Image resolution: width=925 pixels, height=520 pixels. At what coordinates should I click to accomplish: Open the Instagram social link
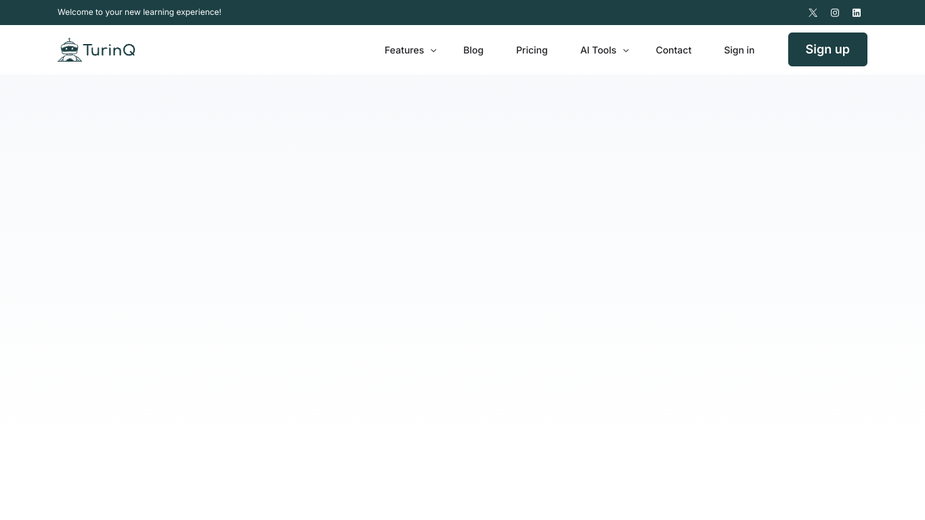tap(834, 12)
